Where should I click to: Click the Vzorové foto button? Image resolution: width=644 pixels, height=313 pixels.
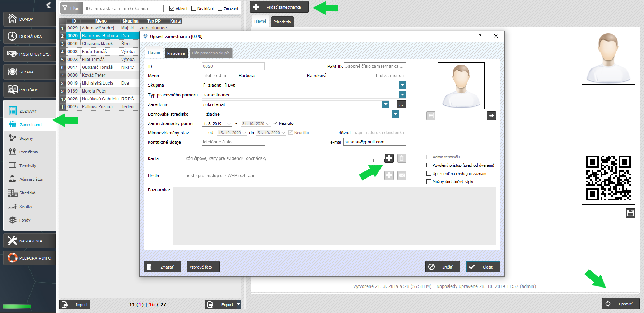[x=203, y=267]
